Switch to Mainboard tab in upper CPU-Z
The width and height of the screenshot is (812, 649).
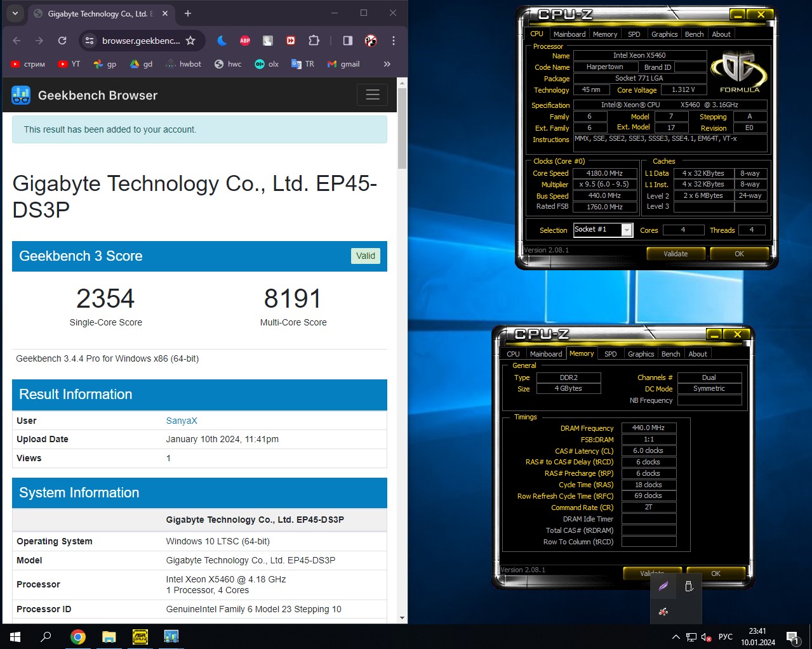[x=569, y=34]
